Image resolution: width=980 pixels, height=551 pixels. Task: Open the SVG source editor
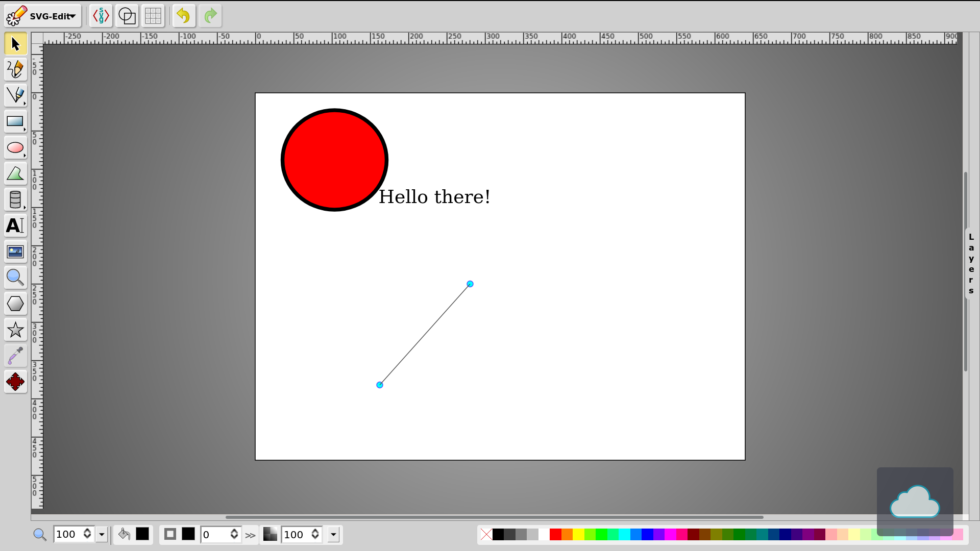tap(101, 16)
